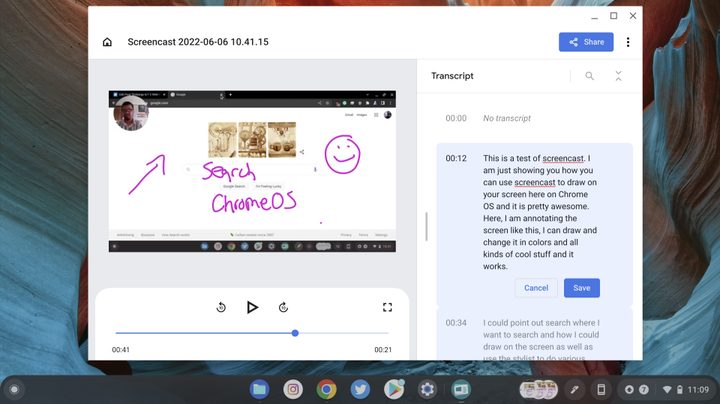Jump to transcript timestamp 00:12
This screenshot has height=404, width=720.
coord(456,158)
